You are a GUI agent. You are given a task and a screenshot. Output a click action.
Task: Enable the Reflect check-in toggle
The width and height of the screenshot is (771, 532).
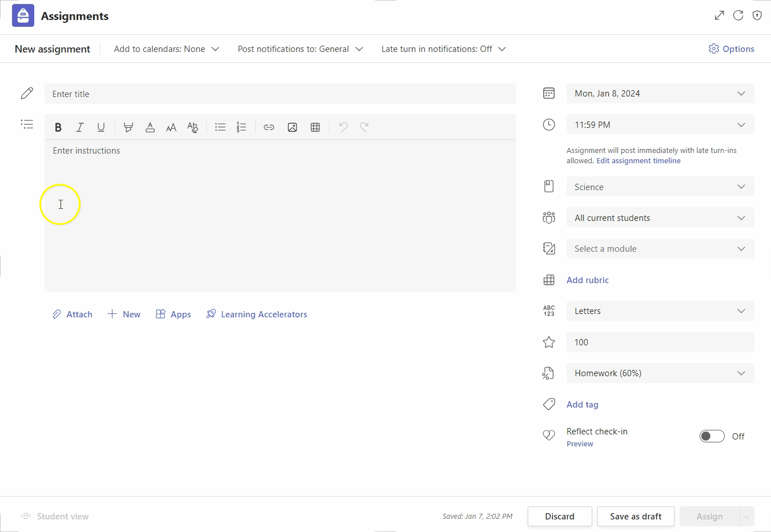click(712, 436)
